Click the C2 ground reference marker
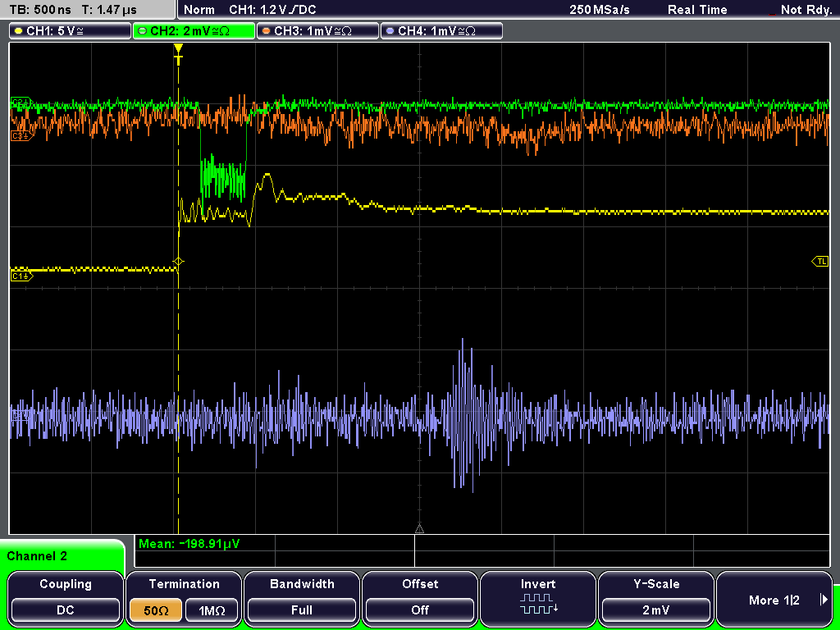Screen dimensions: 840x630 pyautogui.click(x=22, y=102)
